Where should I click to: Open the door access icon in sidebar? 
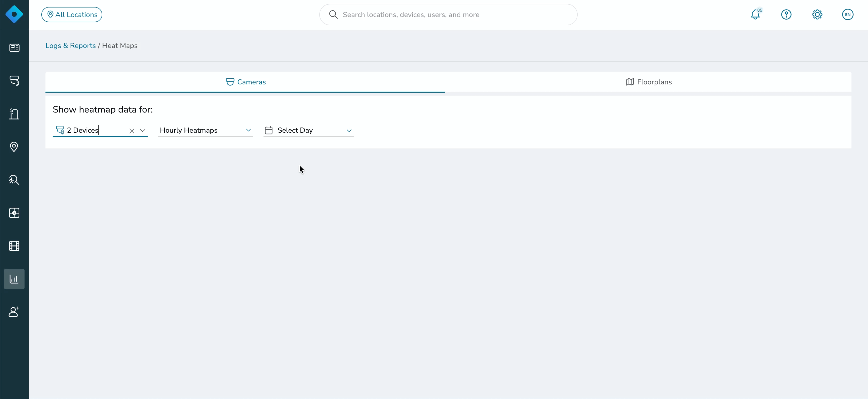coord(14,114)
